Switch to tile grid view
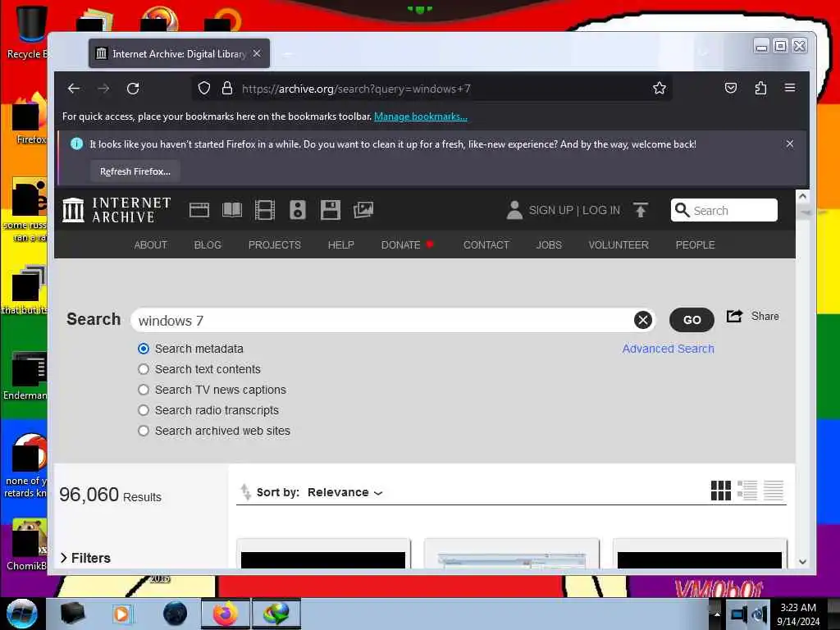Screen dimensions: 840x630 coord(720,491)
